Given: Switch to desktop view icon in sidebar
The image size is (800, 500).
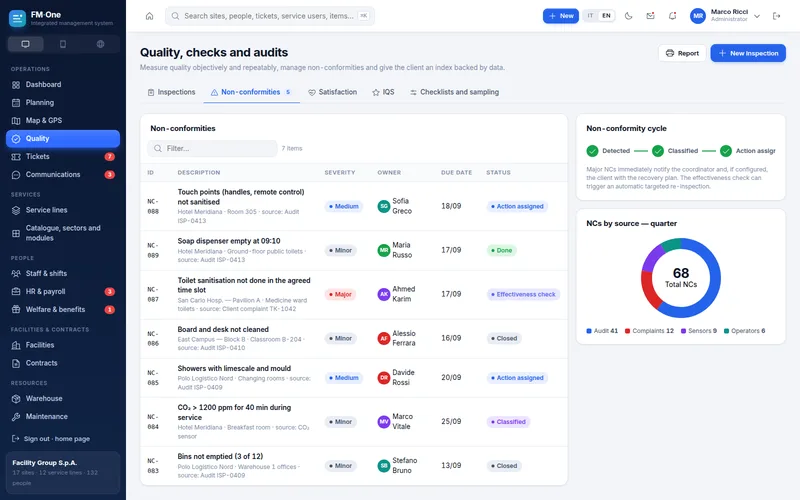Looking at the screenshot, I should tap(26, 44).
